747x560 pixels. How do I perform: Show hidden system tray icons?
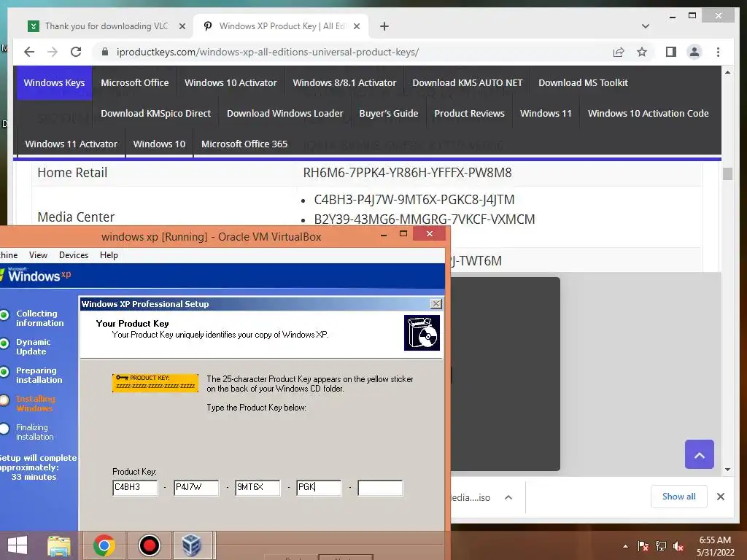click(x=625, y=546)
